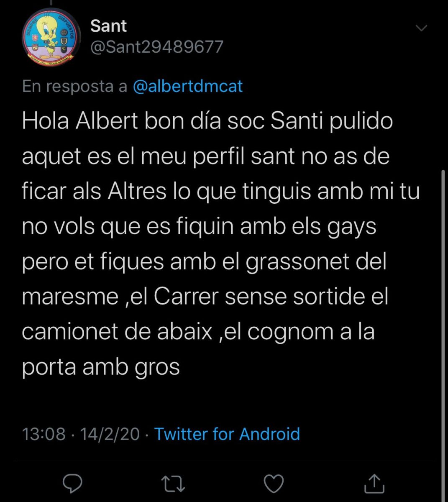Click the 'En resposta a' label
This screenshot has width=448, height=502.
[x=74, y=86]
